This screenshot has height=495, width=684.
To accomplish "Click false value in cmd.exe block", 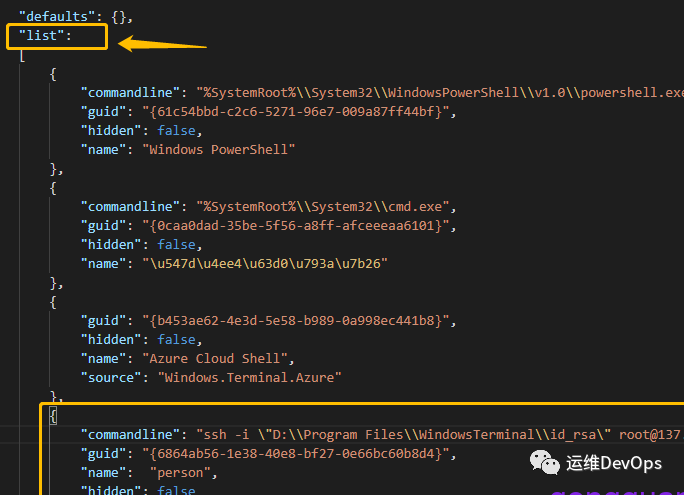I will [x=177, y=244].
